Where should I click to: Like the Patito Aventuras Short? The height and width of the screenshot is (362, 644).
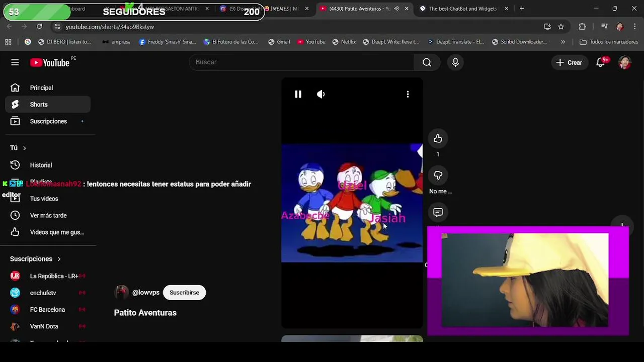click(x=438, y=139)
